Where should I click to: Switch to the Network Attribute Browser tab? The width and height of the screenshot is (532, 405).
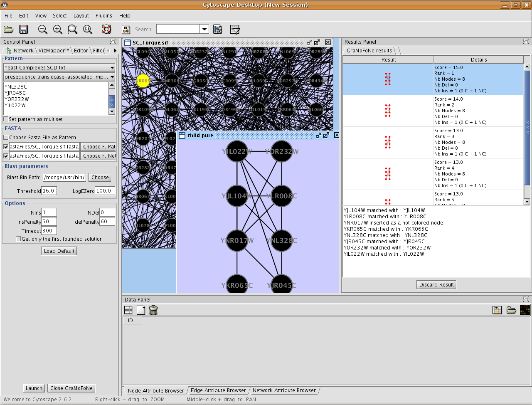pyautogui.click(x=284, y=390)
